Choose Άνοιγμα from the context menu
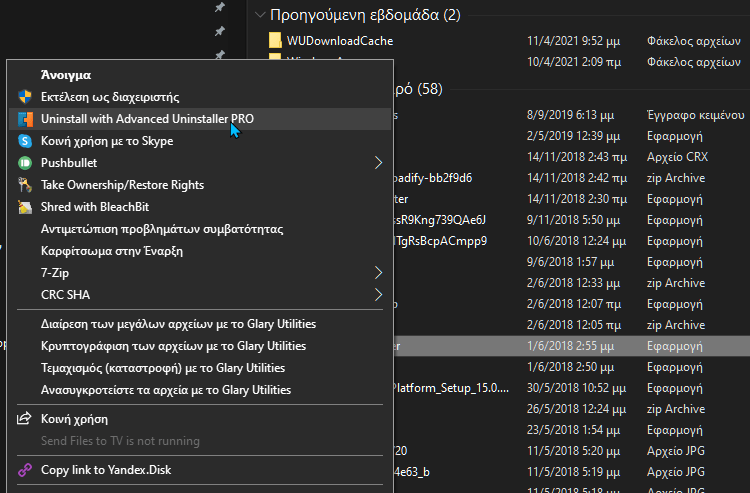The image size is (750, 493). point(66,75)
